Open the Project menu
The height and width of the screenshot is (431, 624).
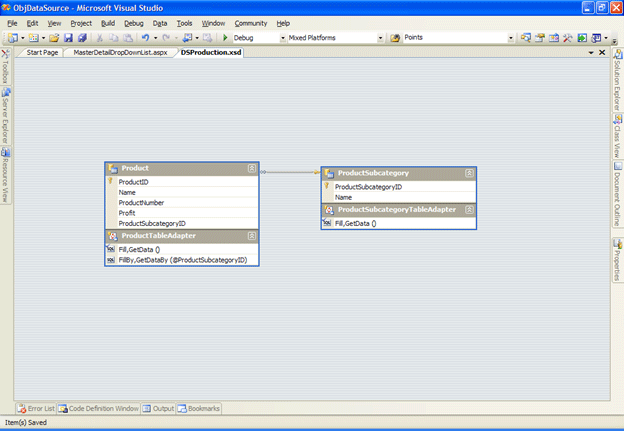coord(81,23)
